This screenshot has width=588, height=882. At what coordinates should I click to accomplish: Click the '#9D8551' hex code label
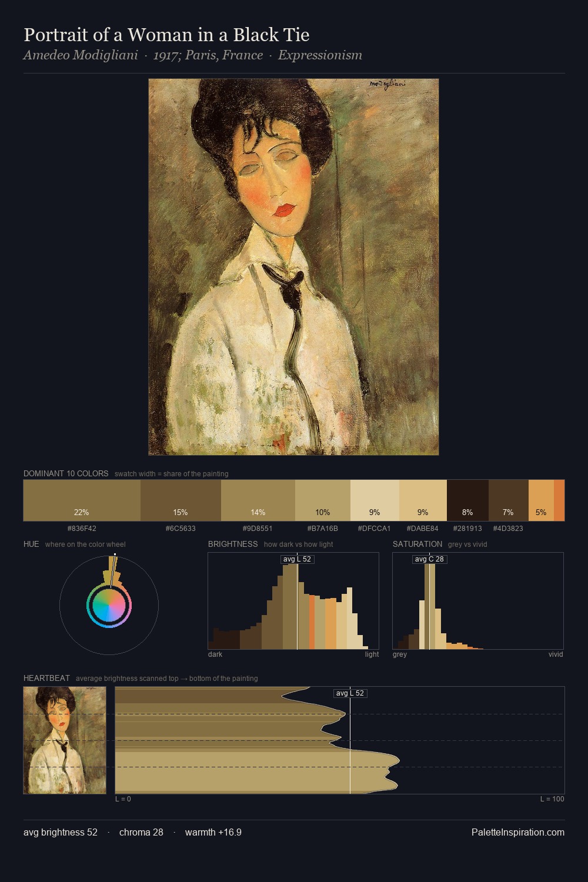(258, 529)
